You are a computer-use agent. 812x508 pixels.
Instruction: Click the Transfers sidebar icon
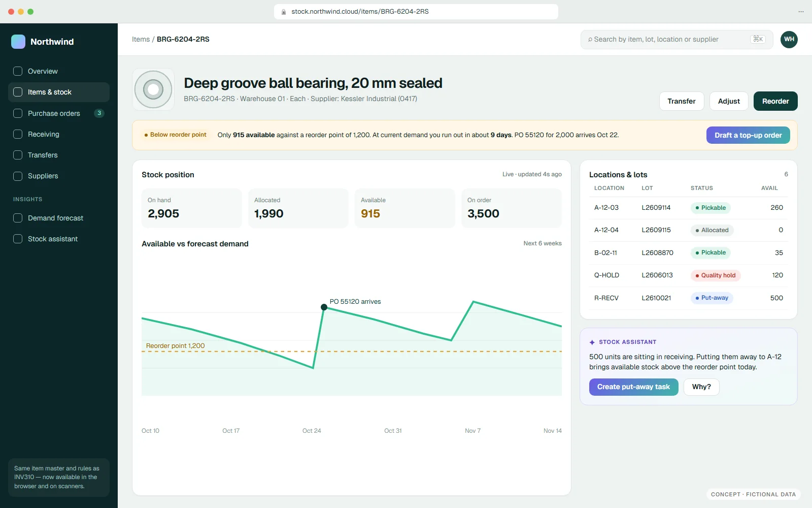tap(18, 155)
